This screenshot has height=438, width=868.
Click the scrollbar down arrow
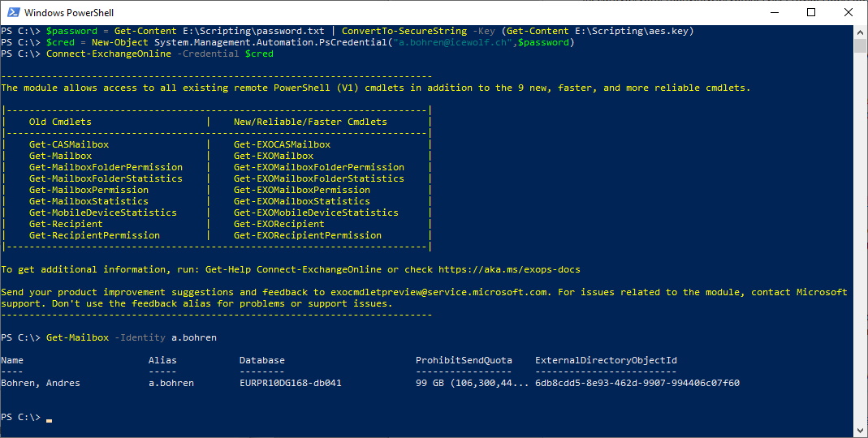coord(861,431)
